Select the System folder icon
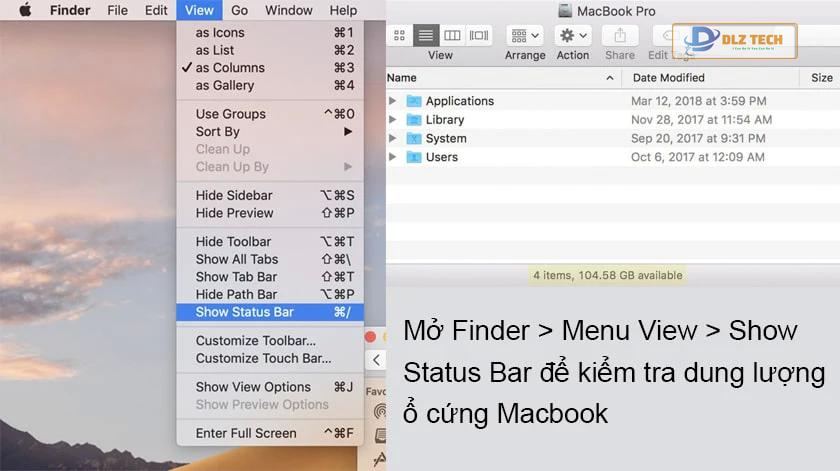 tap(414, 138)
